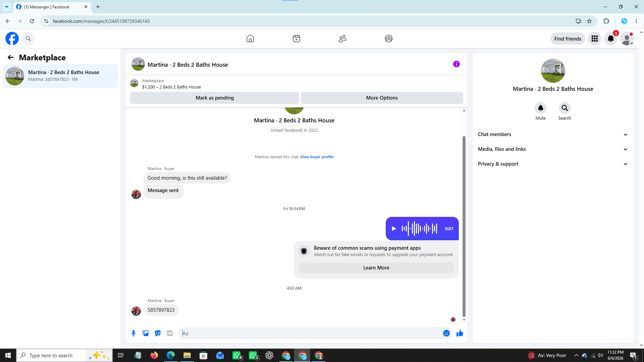644x362 pixels.
Task: Select Martina 2 Beds 2 Baths House conversation
Action: 60,76
